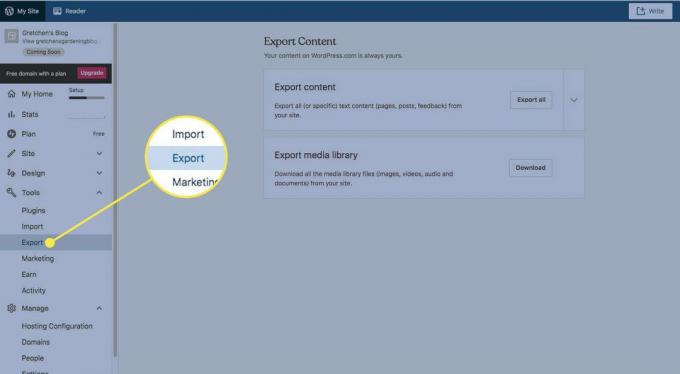Click the WordPress logo icon
The image size is (680, 374).
coord(9,11)
